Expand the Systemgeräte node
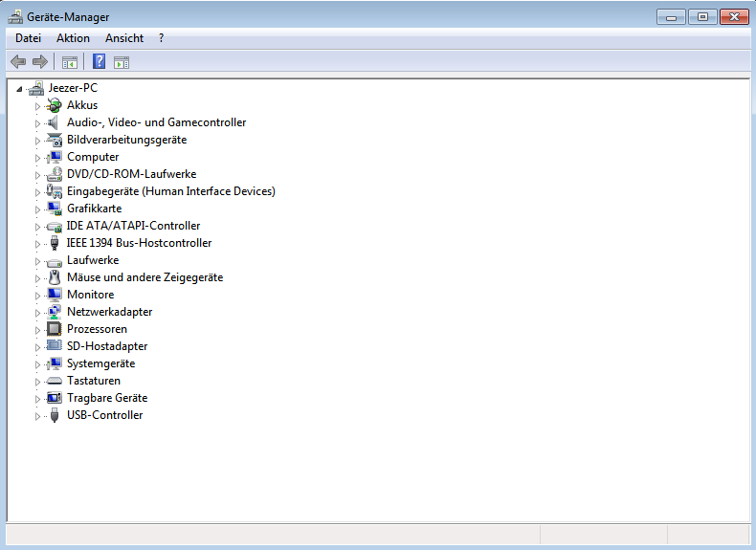Screen dimensions: 756x550 [37, 364]
